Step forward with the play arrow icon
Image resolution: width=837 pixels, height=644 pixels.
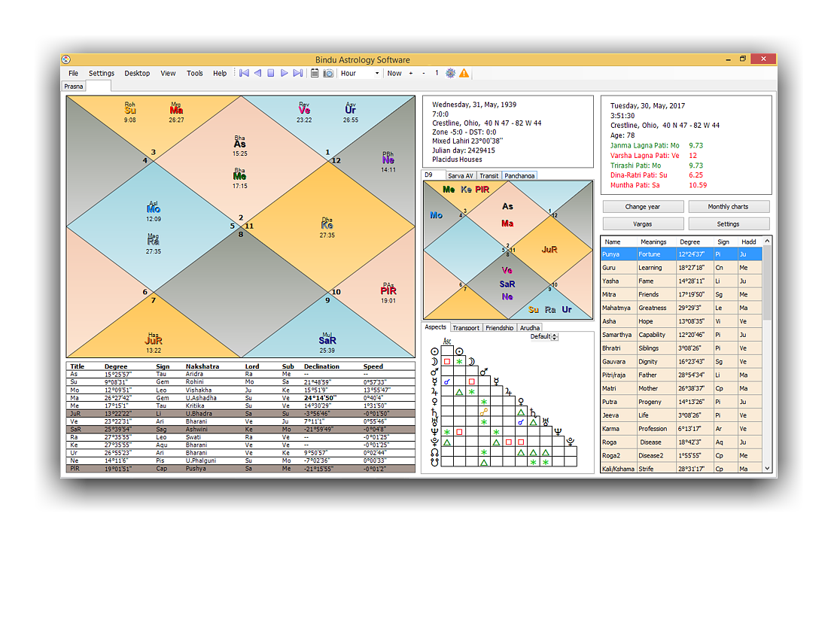pyautogui.click(x=284, y=73)
